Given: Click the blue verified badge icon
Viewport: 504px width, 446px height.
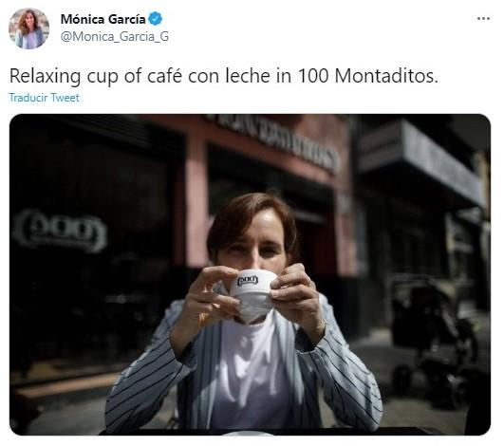Looking at the screenshot, I should (x=156, y=19).
